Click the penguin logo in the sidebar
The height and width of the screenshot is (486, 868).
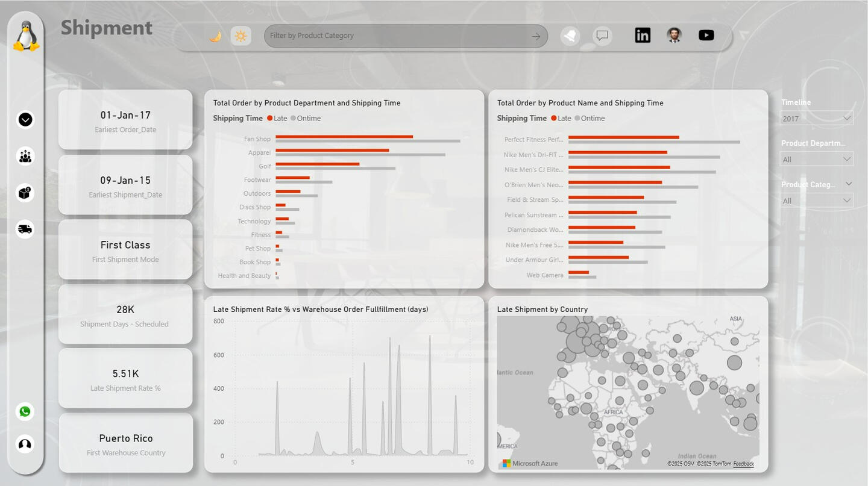tap(26, 36)
